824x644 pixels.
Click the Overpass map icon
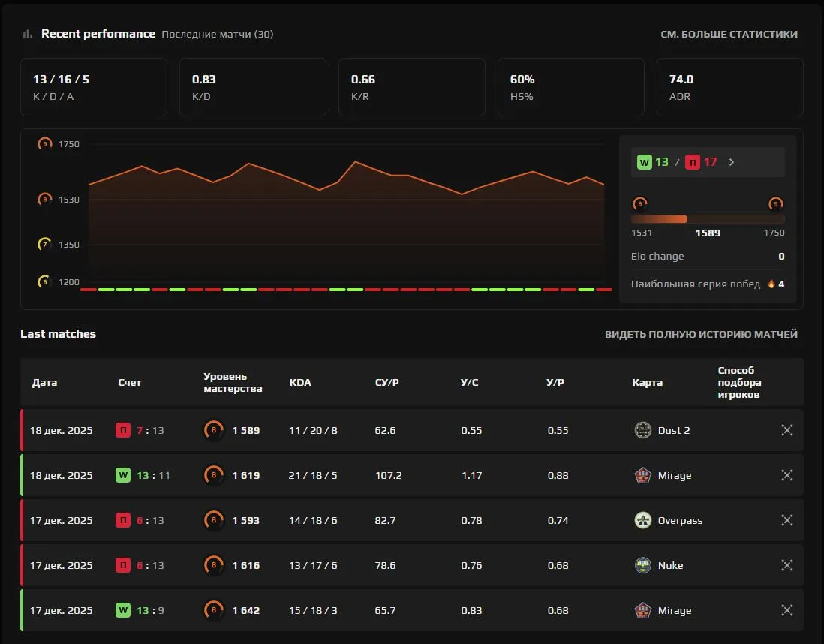642,520
